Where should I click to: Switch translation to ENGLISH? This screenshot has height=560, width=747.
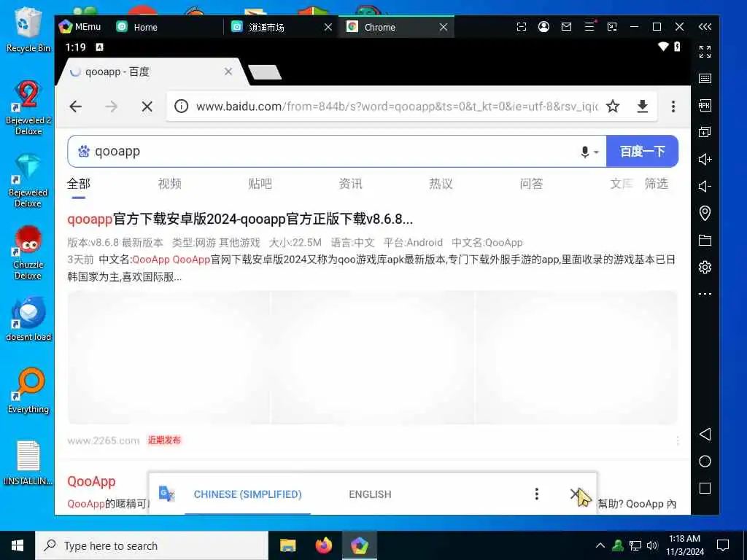370,494
